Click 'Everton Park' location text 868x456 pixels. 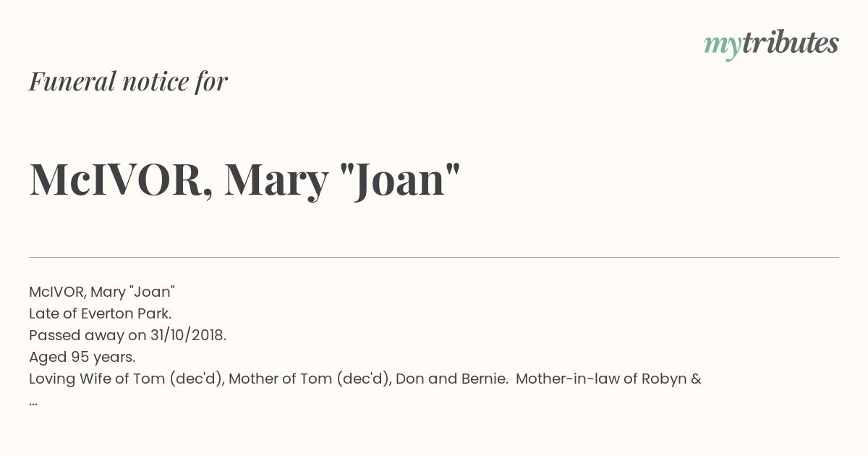click(x=124, y=313)
